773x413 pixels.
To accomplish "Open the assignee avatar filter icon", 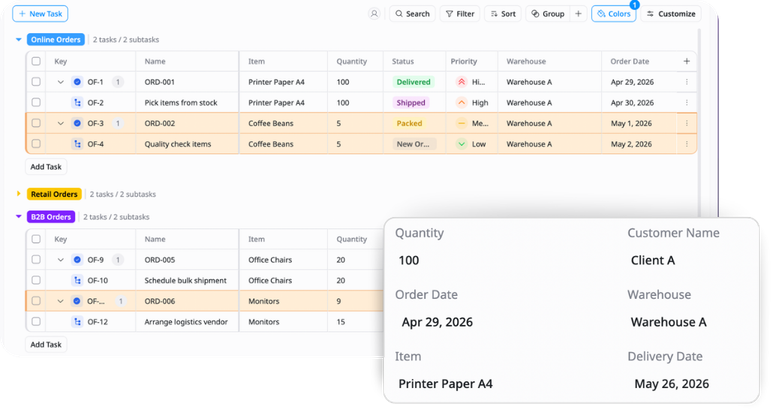I will coord(374,14).
